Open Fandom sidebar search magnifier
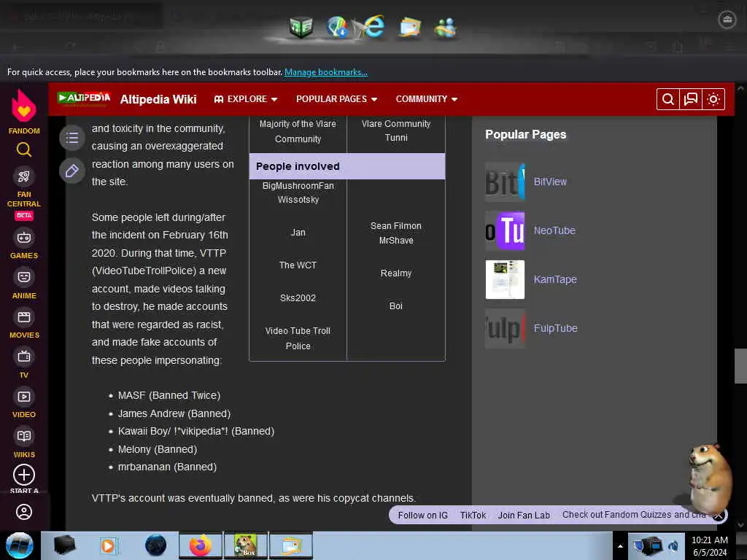The image size is (747, 560). coord(24,150)
